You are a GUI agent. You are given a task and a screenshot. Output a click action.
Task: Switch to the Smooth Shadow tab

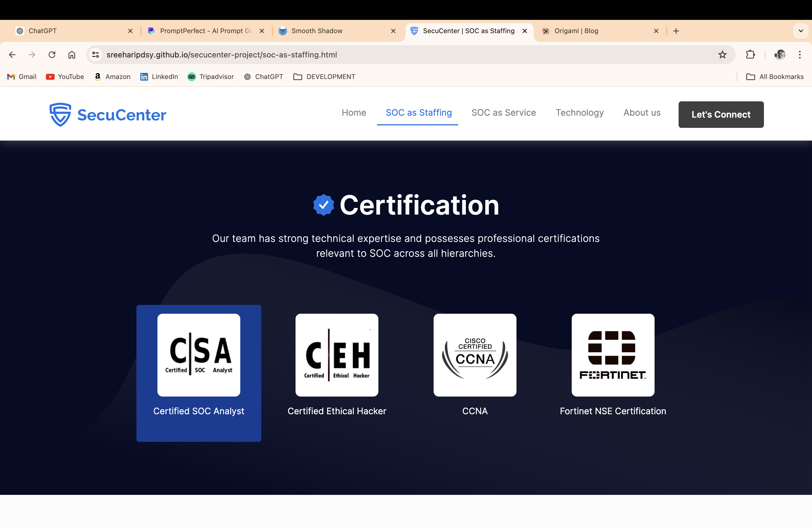pyautogui.click(x=317, y=31)
